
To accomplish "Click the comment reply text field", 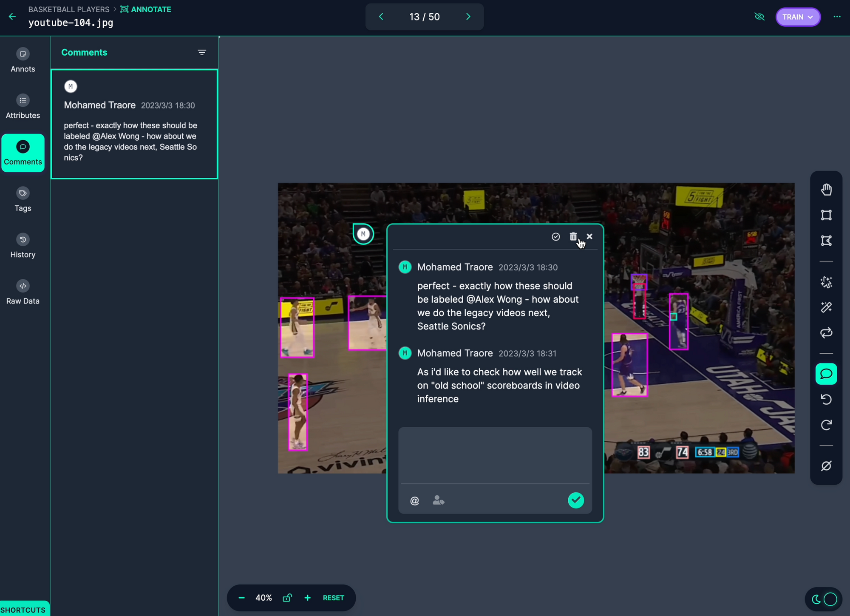I will click(x=495, y=454).
